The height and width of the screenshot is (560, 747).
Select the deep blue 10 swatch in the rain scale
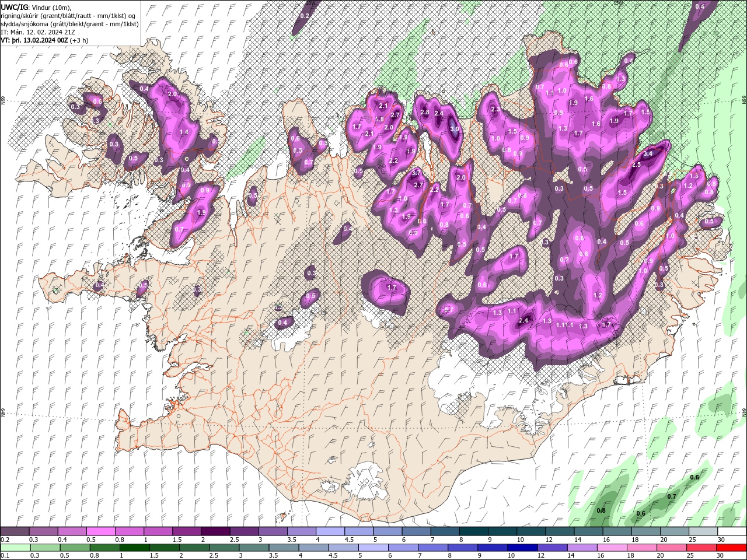[x=522, y=547]
